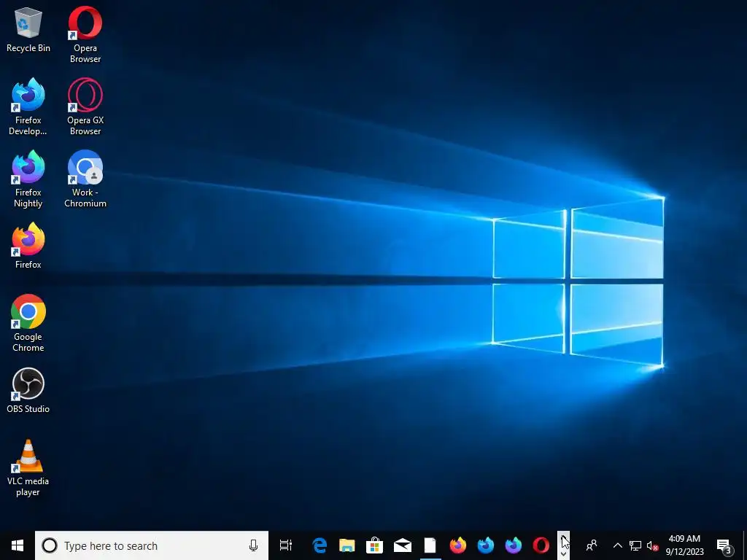Select the OBS Studio desktop shortcut
Screen dimensions: 747x560
(x=28, y=391)
